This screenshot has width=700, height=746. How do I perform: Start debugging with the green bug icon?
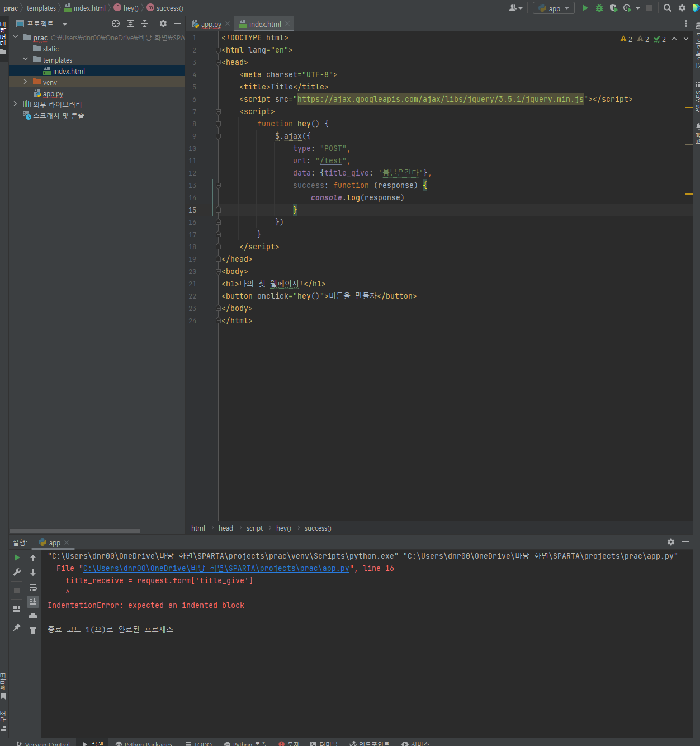tap(599, 8)
